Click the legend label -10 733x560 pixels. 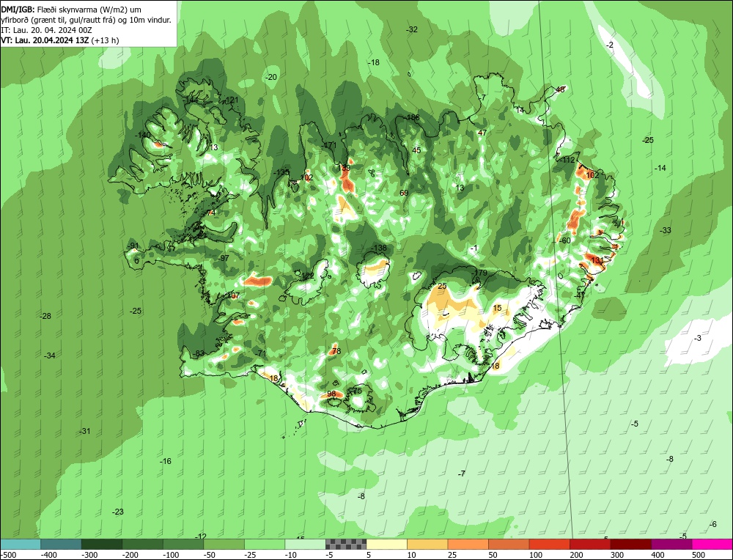pos(291,555)
